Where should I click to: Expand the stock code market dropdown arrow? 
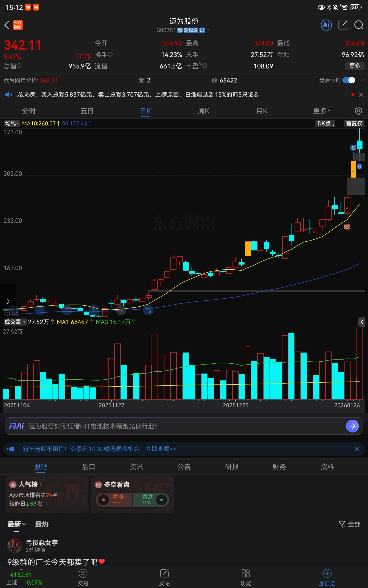click(x=209, y=30)
